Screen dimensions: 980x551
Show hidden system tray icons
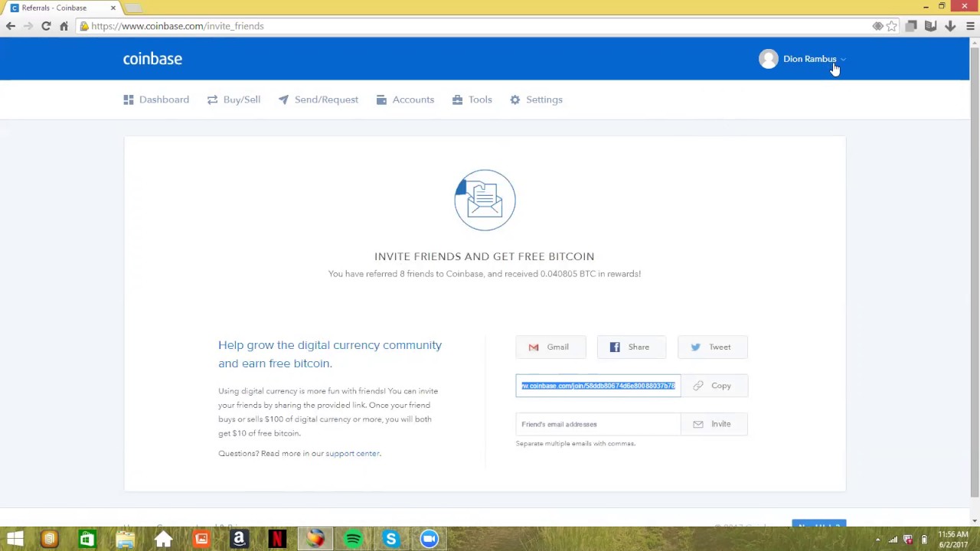click(x=878, y=540)
